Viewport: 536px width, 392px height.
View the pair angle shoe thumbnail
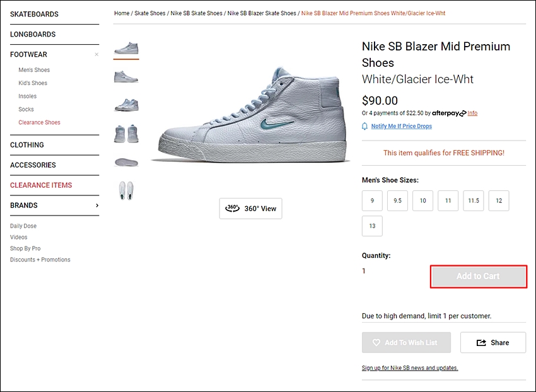[126, 105]
